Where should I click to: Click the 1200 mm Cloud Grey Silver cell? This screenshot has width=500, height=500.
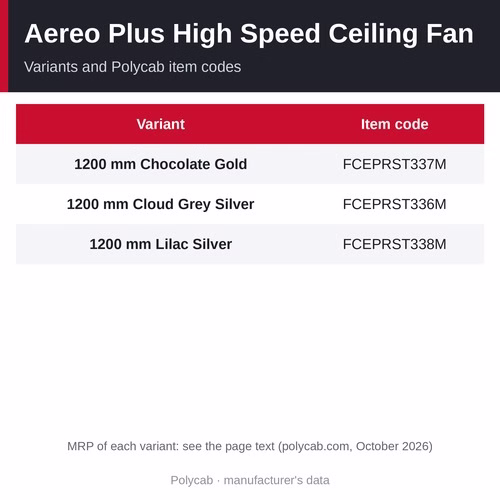tap(161, 204)
